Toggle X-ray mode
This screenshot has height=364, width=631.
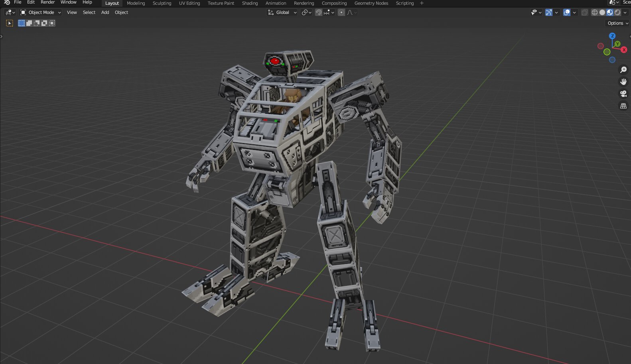(584, 12)
